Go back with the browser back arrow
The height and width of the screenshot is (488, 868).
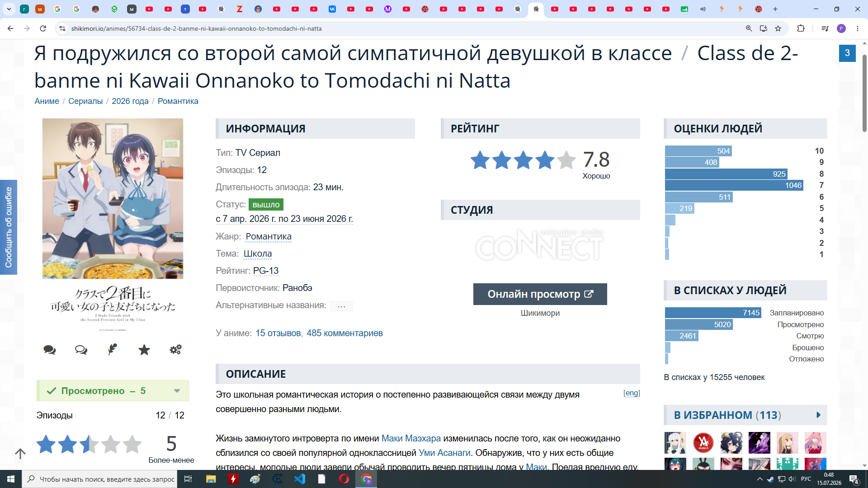(10, 28)
